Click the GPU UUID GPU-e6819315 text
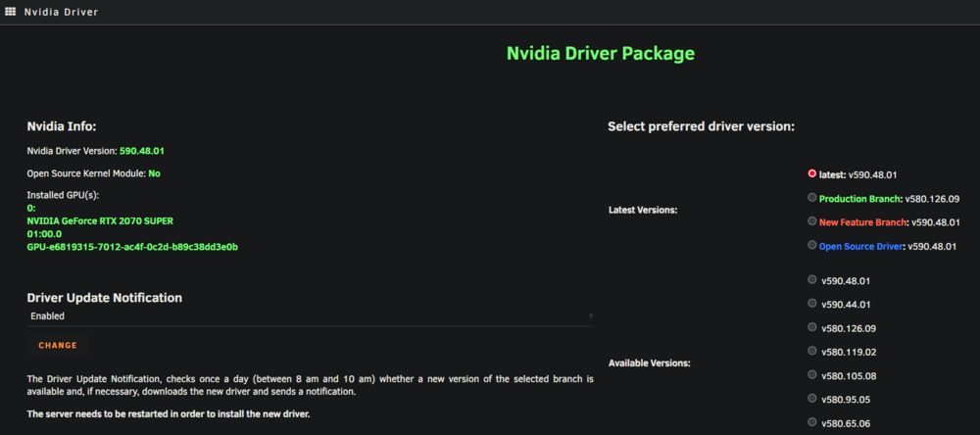Screen dimensions: 980x435 coord(132,247)
